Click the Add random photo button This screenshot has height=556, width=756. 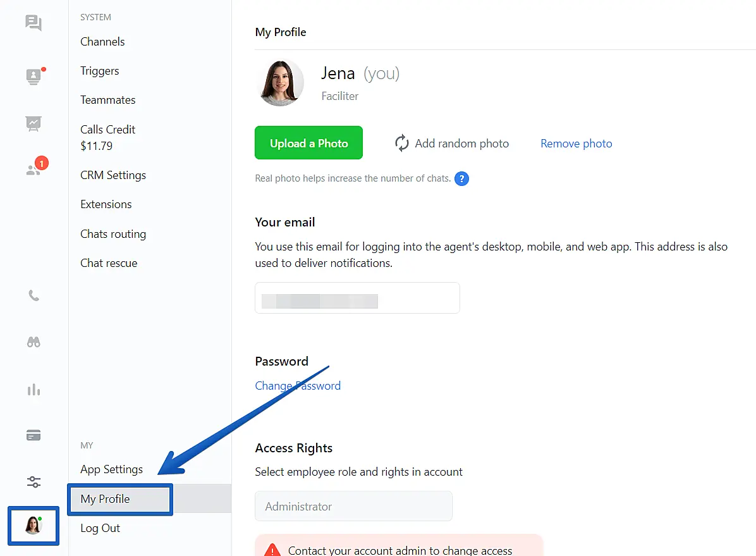(x=451, y=144)
